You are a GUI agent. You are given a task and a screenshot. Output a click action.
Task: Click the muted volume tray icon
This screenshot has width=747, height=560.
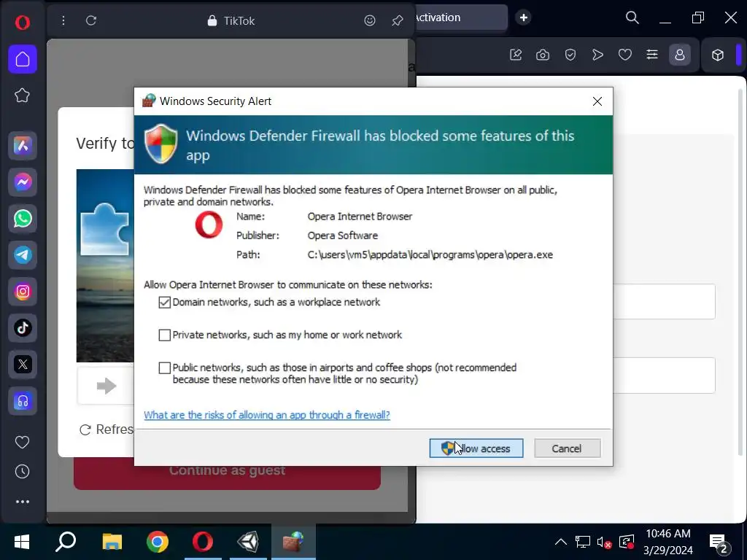tap(604, 542)
